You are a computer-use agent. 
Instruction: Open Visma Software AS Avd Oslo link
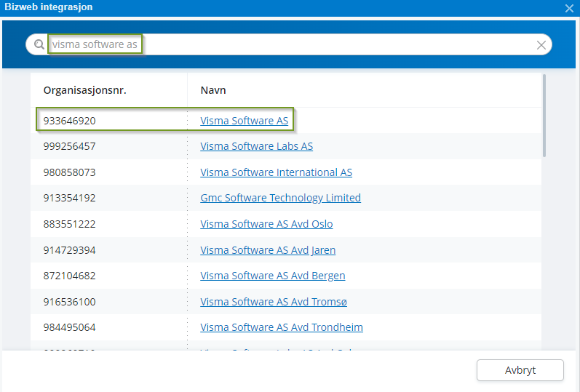click(x=266, y=224)
